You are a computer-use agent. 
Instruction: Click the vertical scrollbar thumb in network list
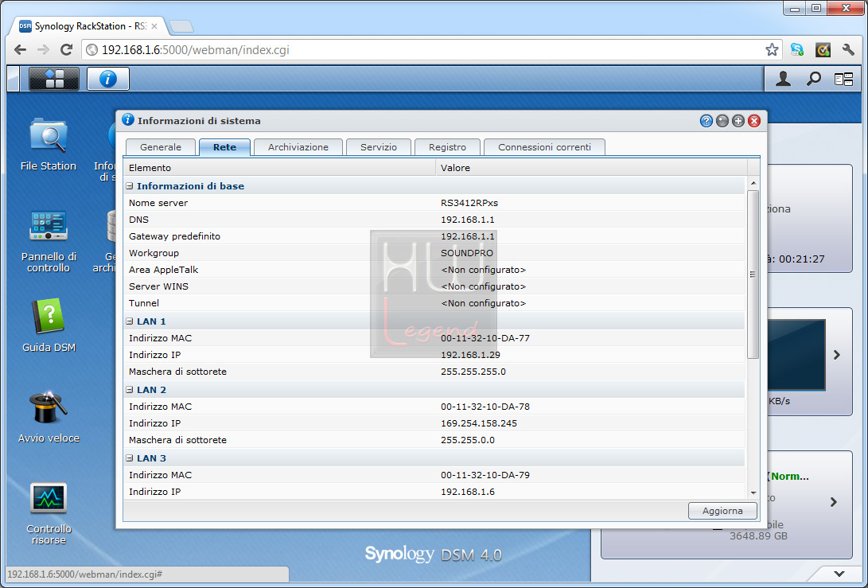pyautogui.click(x=753, y=274)
